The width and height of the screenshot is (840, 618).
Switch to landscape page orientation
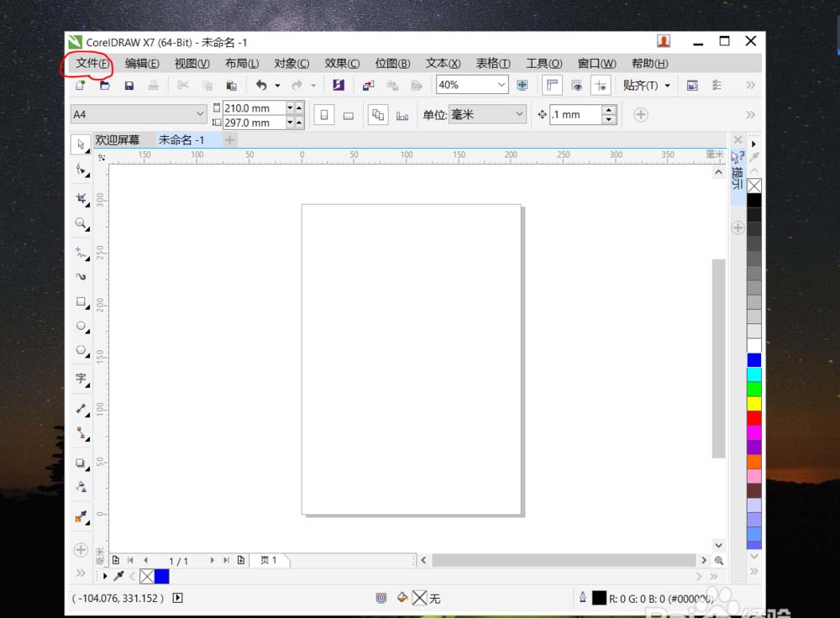click(x=348, y=114)
